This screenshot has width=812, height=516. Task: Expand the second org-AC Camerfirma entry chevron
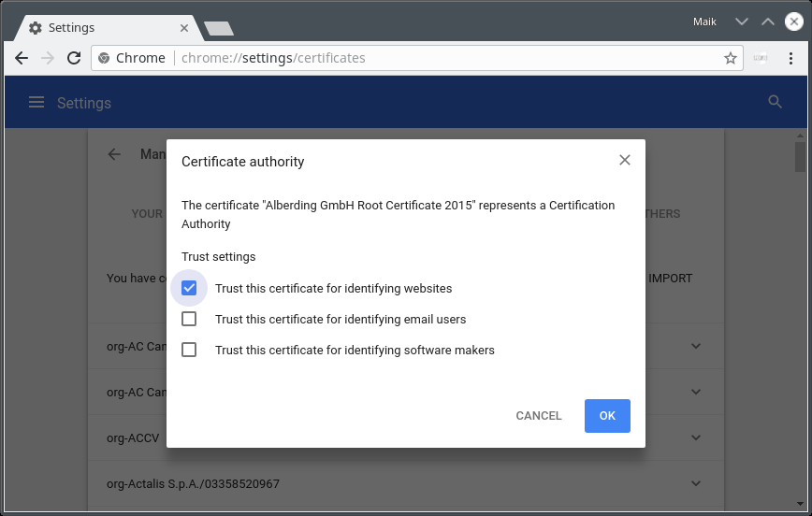695,392
